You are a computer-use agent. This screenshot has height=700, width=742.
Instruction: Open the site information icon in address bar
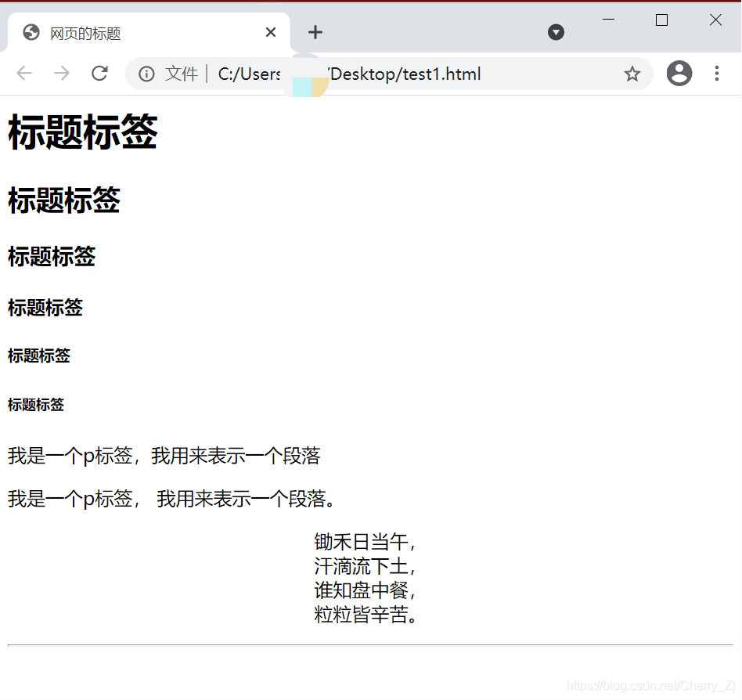tap(146, 74)
